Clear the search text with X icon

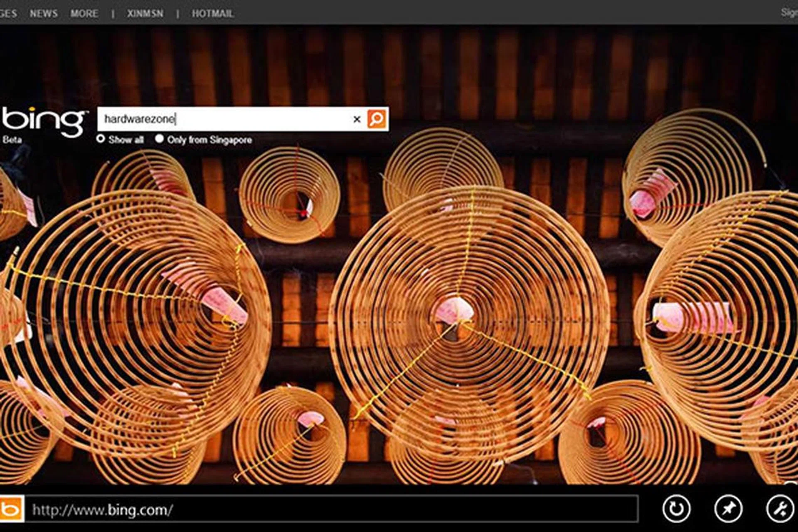tap(357, 120)
